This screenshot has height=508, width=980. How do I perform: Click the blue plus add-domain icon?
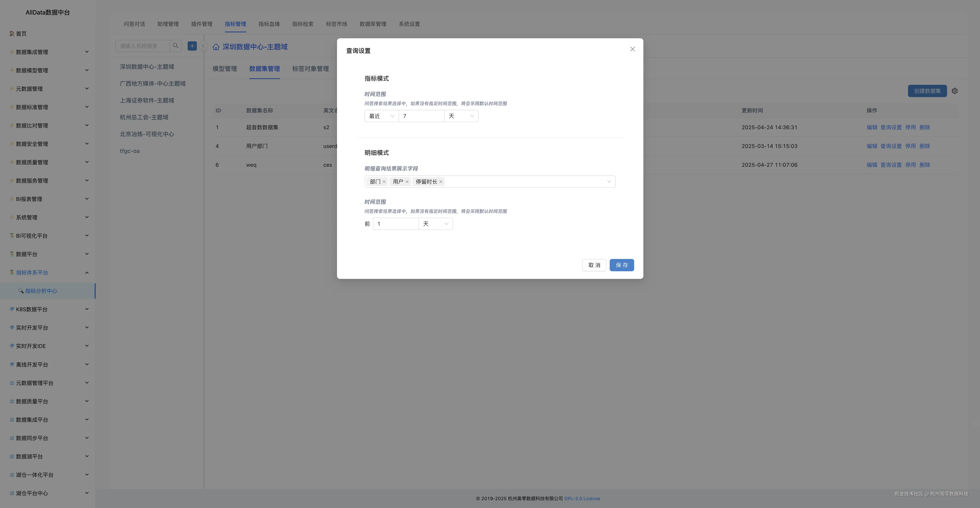tap(192, 46)
